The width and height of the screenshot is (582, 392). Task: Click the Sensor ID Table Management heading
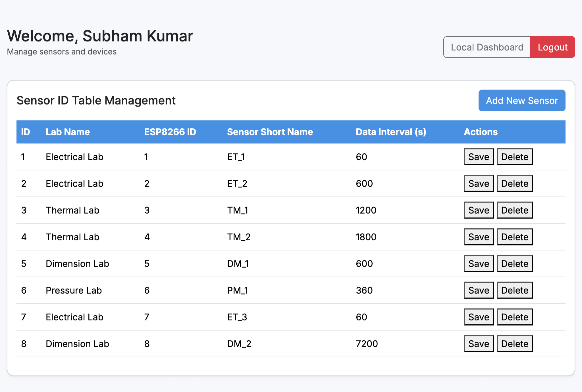96,101
